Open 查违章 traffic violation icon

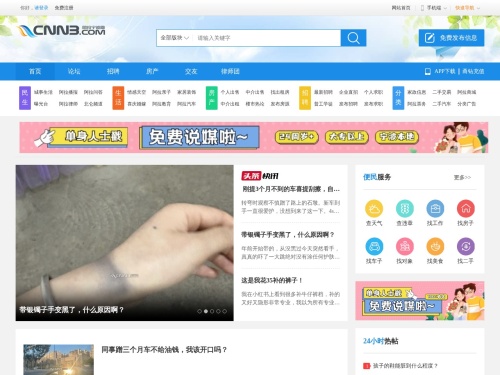(x=405, y=209)
